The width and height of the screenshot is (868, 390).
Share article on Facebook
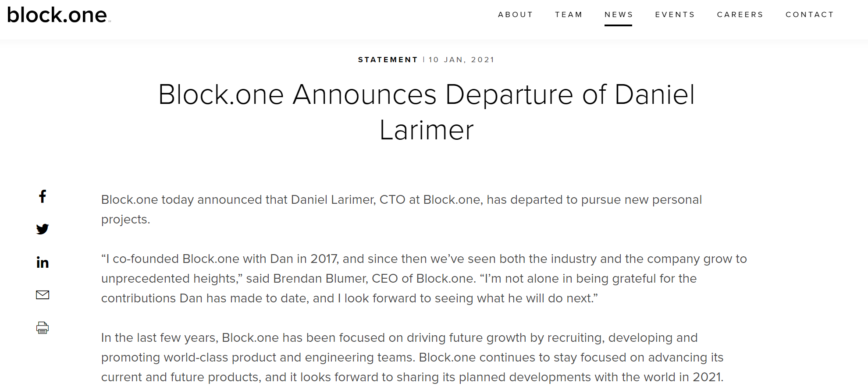pyautogui.click(x=43, y=196)
